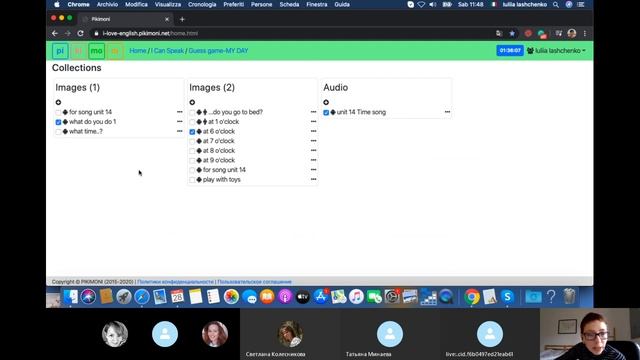The image size is (640, 360).
Task: Open options menu for '...do you go to bed?'
Action: tap(313, 112)
